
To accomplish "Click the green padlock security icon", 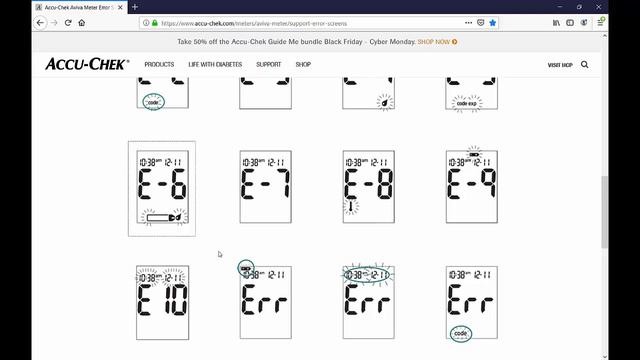I will (x=155, y=23).
